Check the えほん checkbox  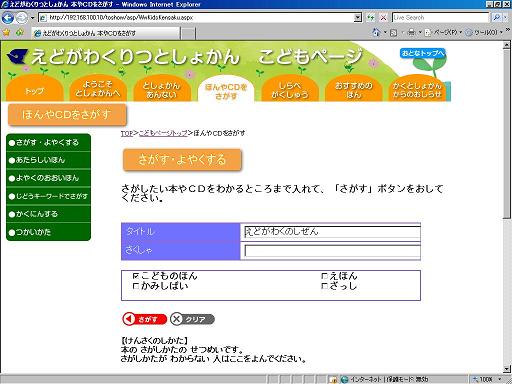324,276
